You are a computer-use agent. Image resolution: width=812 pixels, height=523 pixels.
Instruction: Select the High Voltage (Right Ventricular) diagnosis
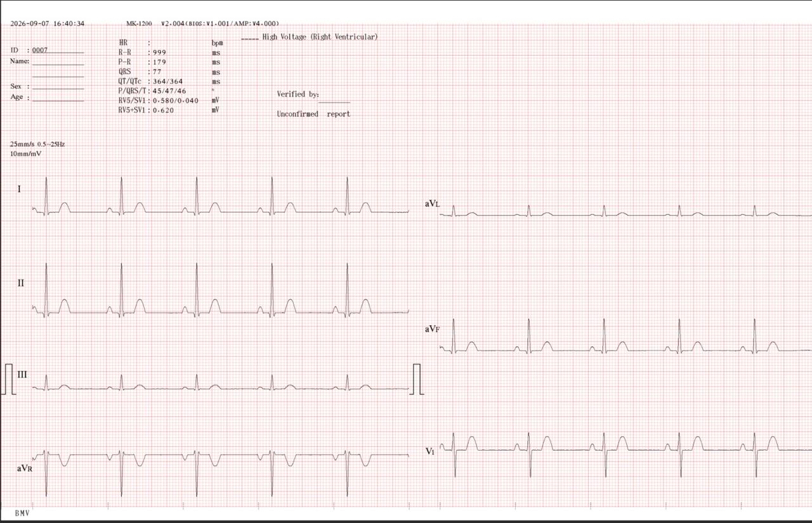pyautogui.click(x=320, y=37)
